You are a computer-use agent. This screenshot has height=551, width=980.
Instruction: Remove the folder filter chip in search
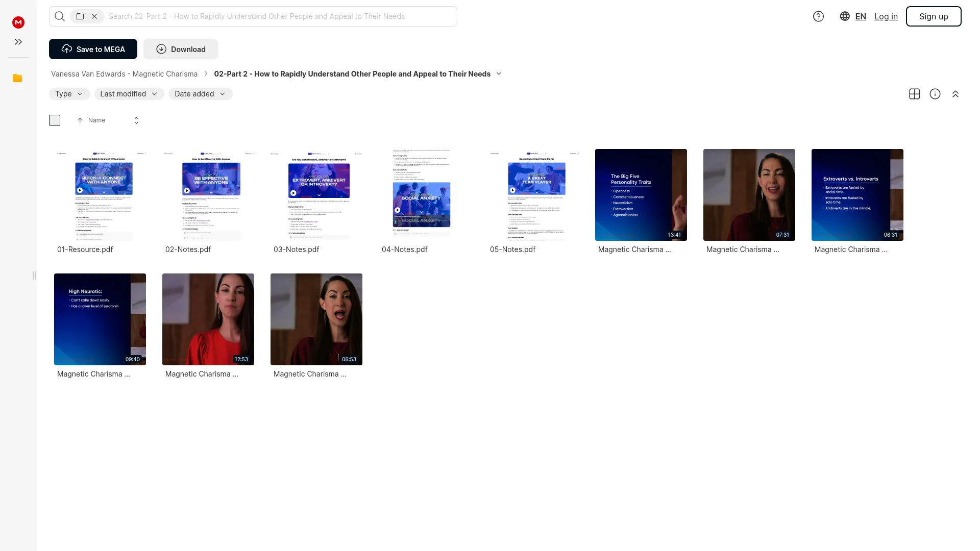94,16
